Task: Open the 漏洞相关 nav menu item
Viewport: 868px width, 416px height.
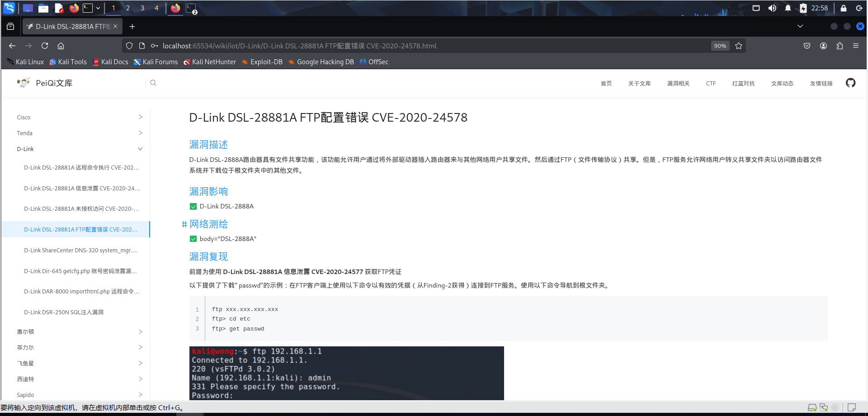Action: pos(678,83)
